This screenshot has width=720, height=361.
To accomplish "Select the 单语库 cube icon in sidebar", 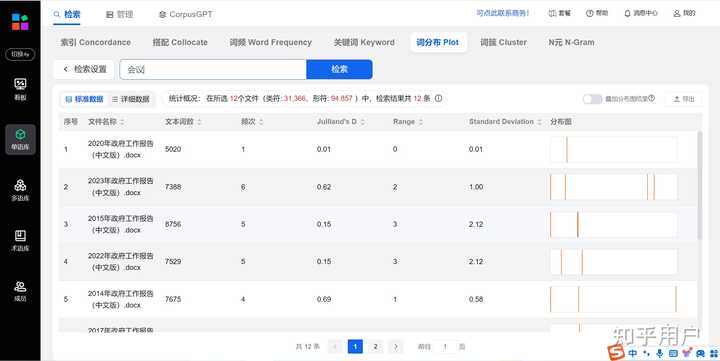I will point(20,135).
